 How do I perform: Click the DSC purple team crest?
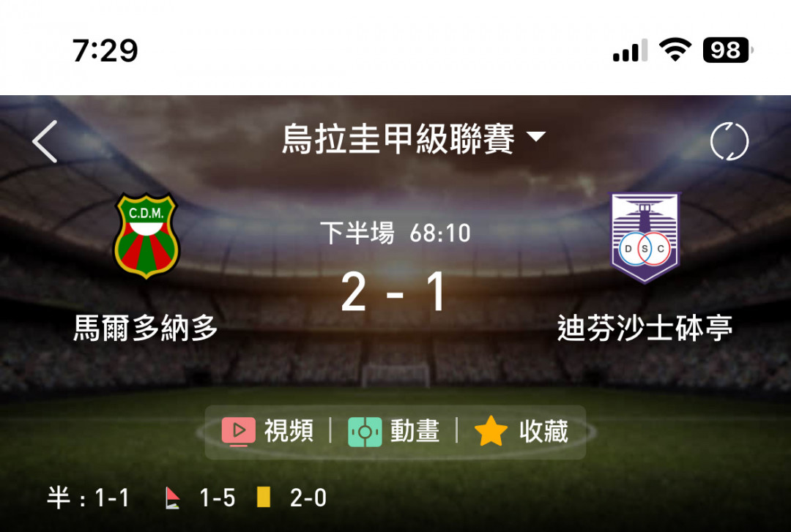click(x=645, y=238)
